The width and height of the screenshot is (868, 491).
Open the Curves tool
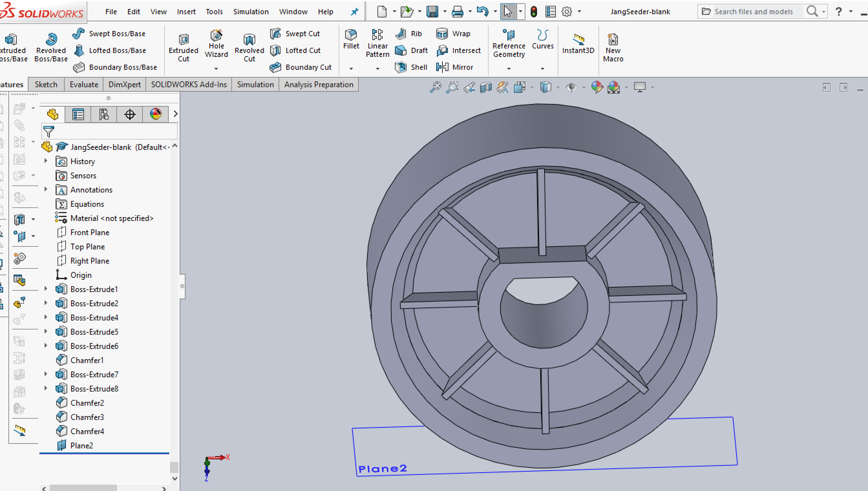[x=543, y=40]
